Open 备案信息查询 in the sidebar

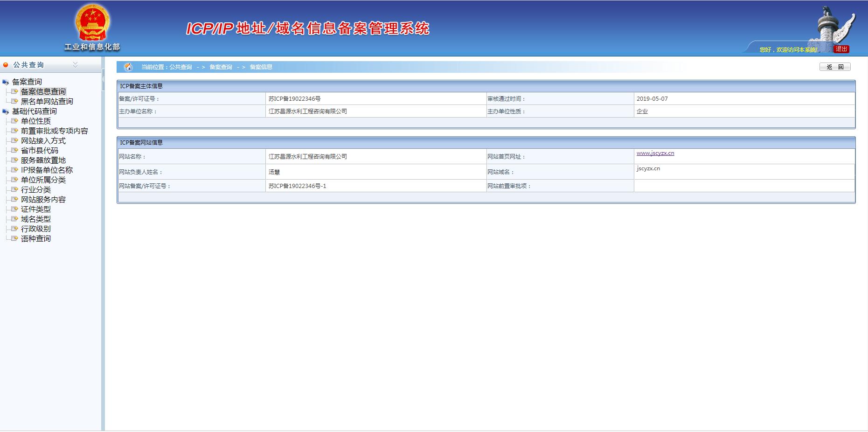point(43,92)
